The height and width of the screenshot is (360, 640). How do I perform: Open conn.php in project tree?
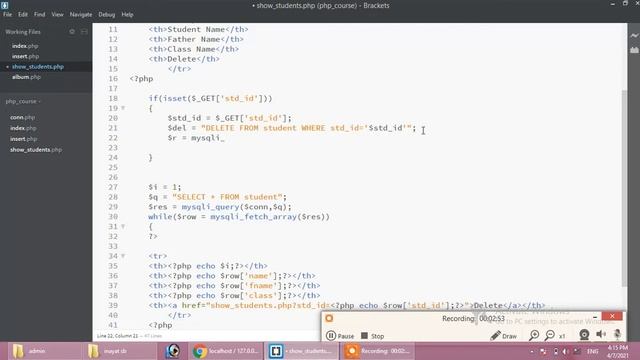[22, 117]
